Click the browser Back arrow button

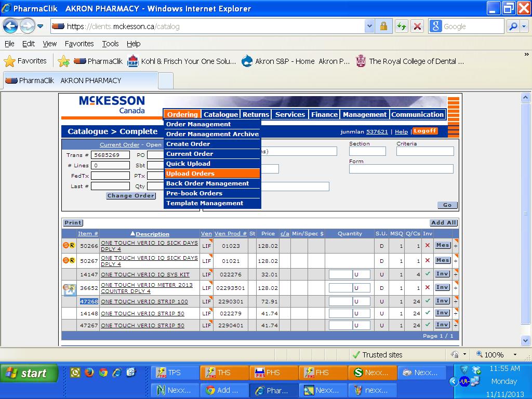coord(11,26)
